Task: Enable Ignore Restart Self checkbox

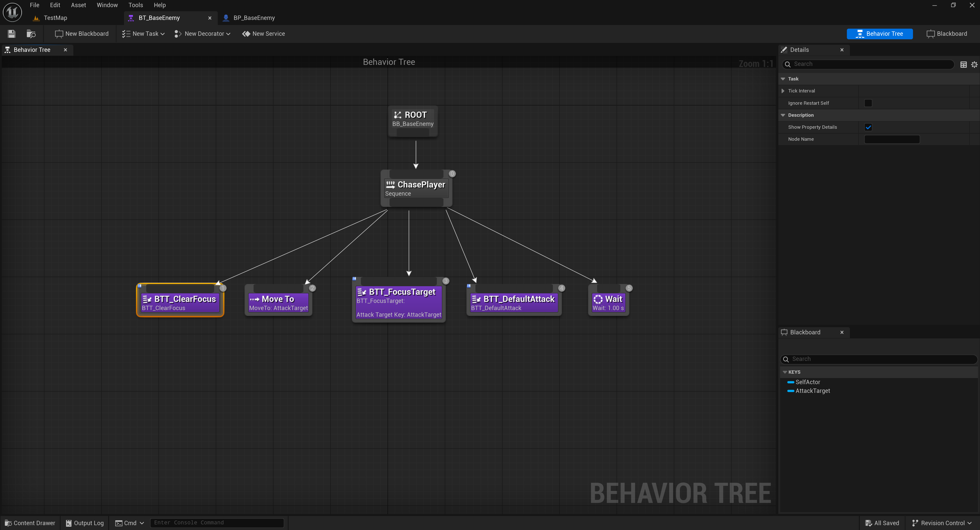Action: (x=868, y=103)
